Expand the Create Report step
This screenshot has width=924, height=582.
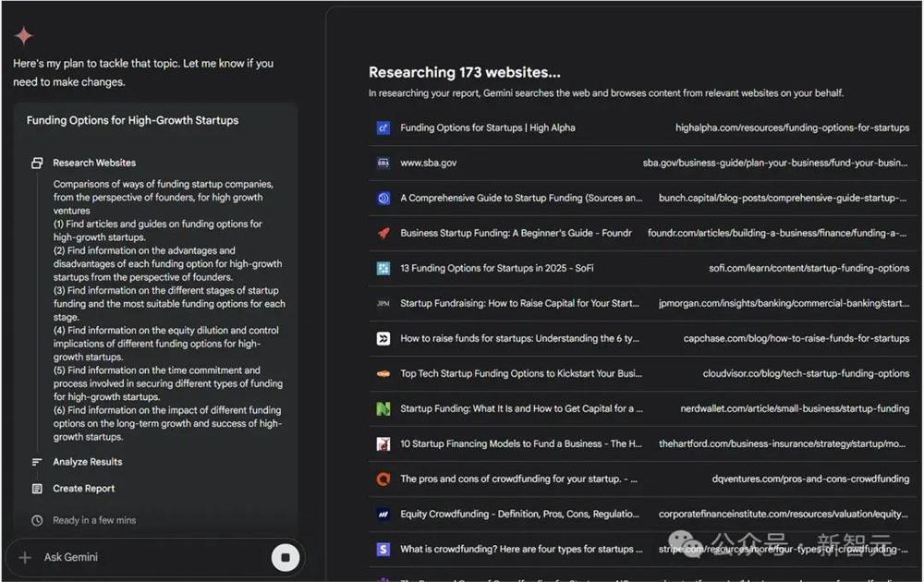point(84,489)
